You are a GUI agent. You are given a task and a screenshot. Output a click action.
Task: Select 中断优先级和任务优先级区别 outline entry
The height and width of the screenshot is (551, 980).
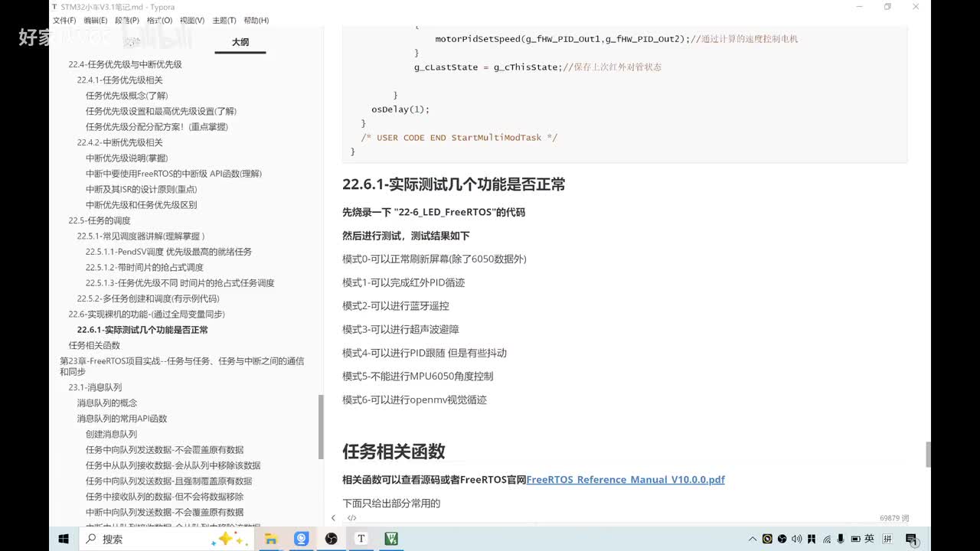point(141,205)
